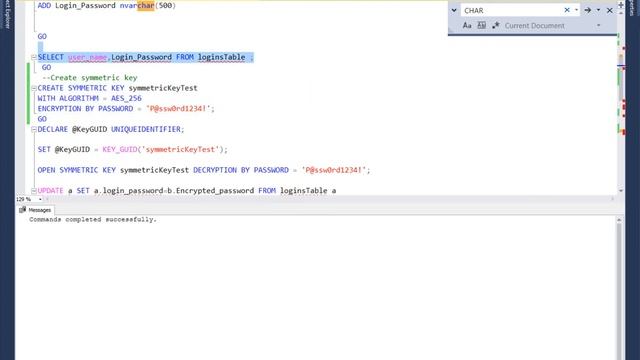This screenshot has height=360, width=640.
Task: Open the search history dropdown
Action: click(576, 10)
